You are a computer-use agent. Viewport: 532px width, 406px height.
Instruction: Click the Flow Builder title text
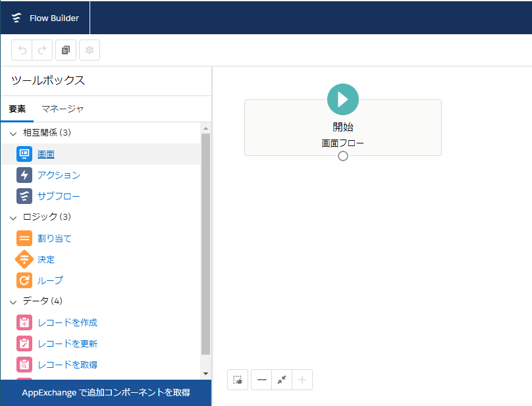(x=54, y=18)
